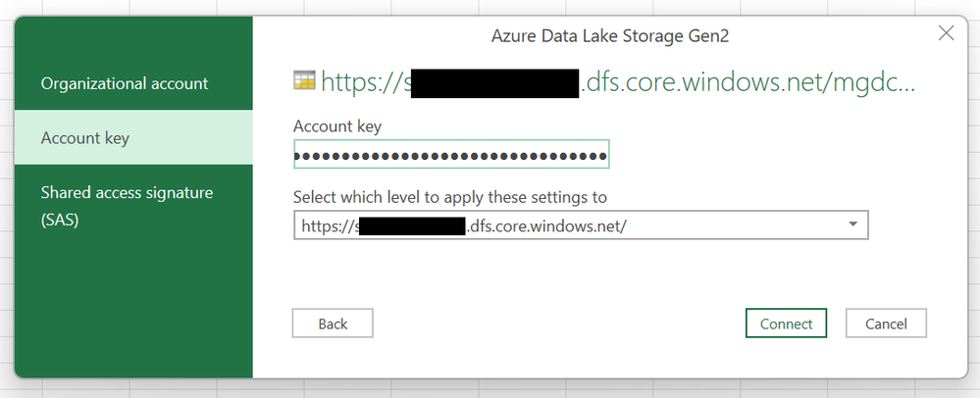This screenshot has width=980, height=398.
Task: Select the Account key tab in sidebar
Action: [85, 138]
